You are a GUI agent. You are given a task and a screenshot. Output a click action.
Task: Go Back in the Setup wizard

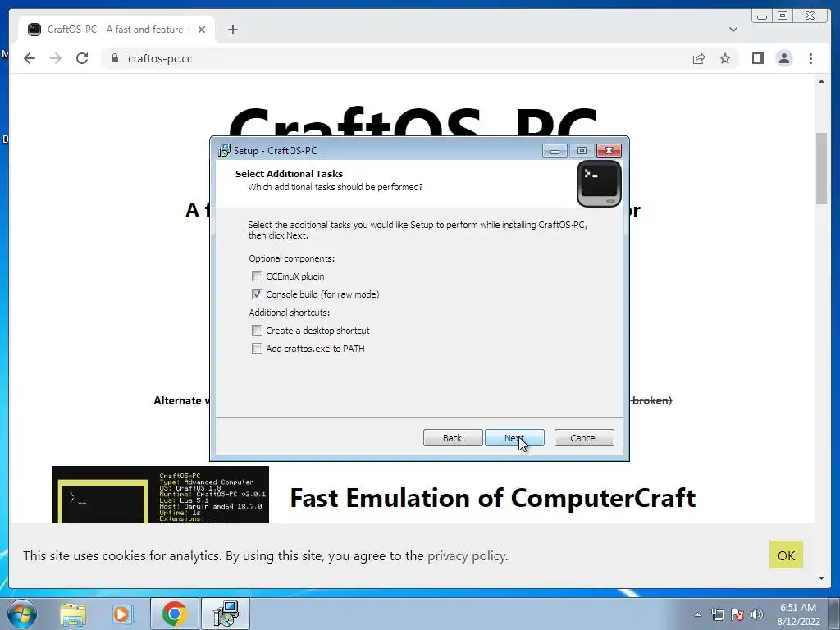click(453, 438)
